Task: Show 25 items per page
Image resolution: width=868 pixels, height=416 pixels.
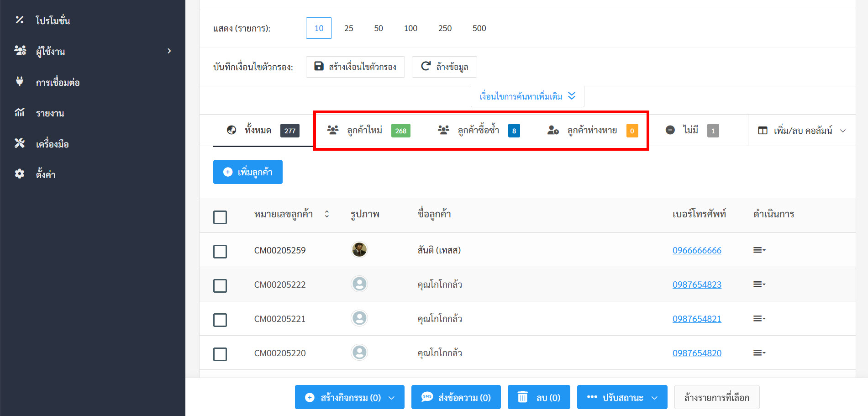Action: 348,28
